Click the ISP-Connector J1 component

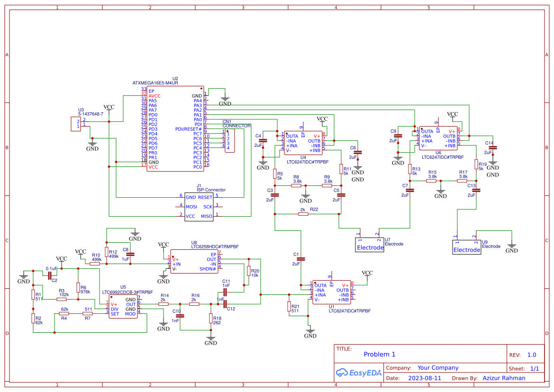point(199,206)
